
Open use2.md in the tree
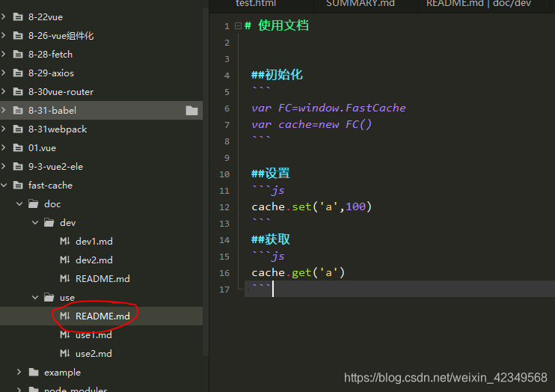click(93, 354)
